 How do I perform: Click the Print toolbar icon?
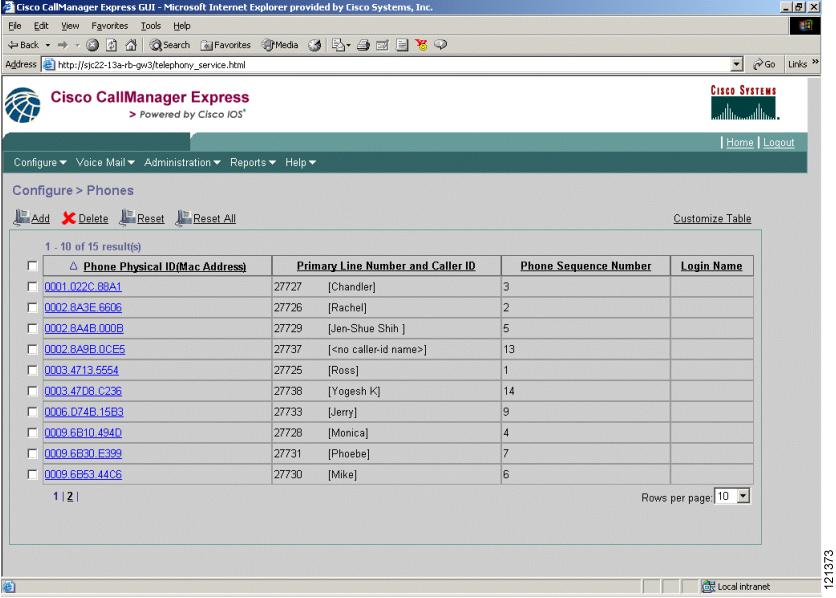[x=364, y=45]
